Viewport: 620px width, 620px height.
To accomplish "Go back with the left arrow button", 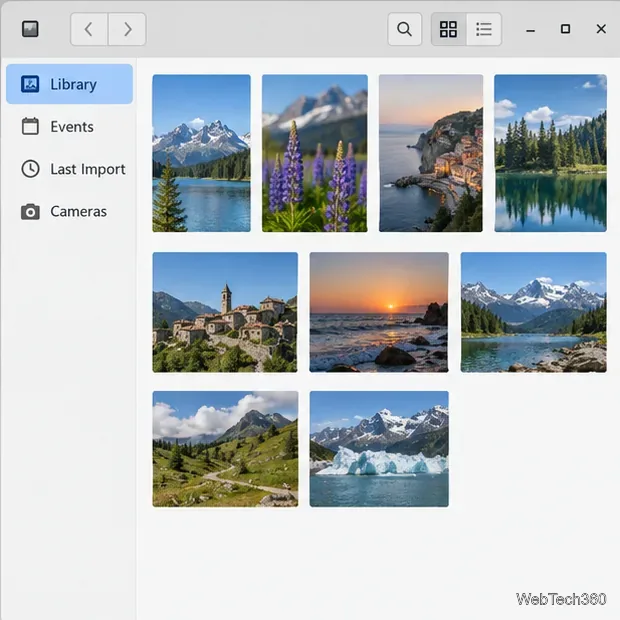I will 89,29.
